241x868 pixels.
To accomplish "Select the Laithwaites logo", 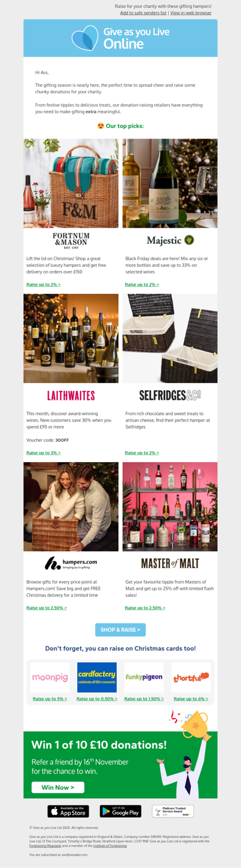I will 71,396.
